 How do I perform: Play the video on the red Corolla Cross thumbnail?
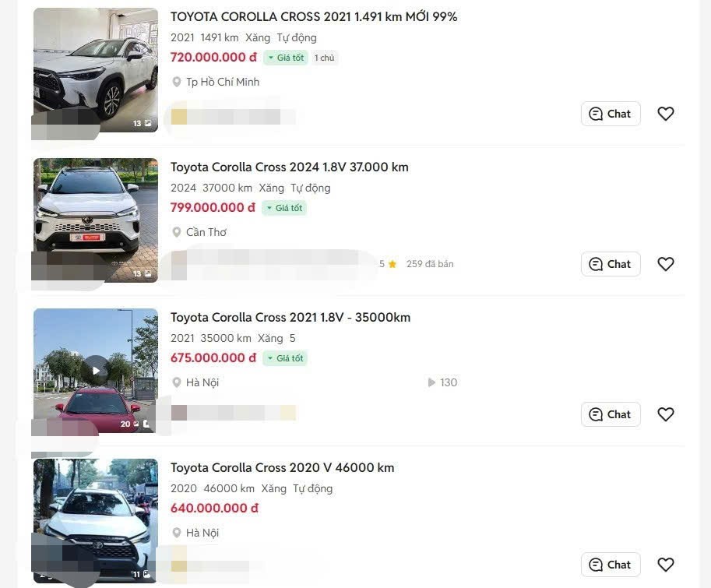pos(95,371)
